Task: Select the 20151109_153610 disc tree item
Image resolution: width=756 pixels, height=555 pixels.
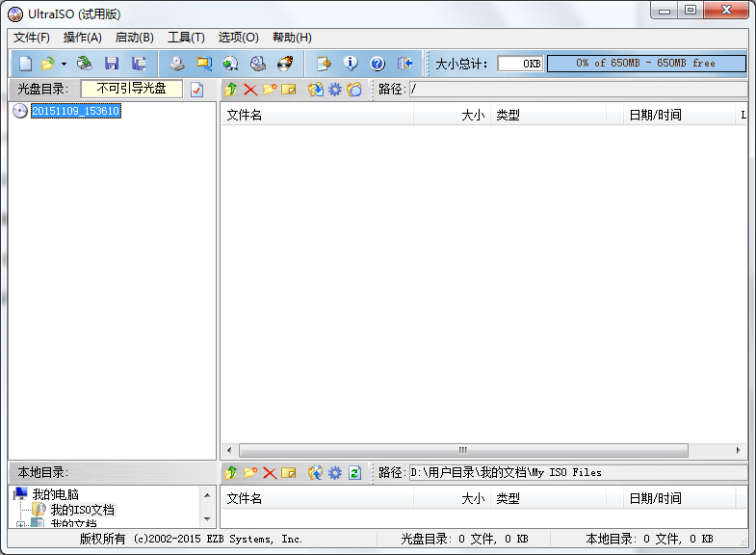Action: (75, 111)
